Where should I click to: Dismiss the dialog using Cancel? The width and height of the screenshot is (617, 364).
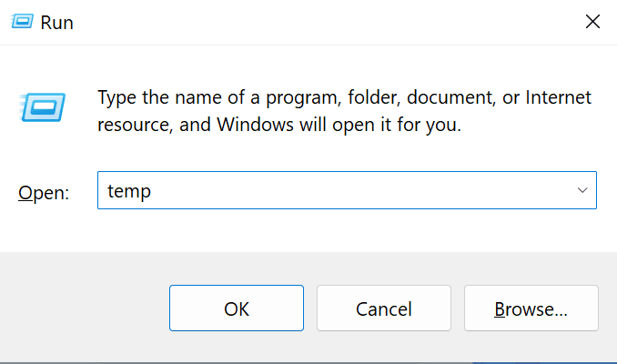[x=383, y=308]
